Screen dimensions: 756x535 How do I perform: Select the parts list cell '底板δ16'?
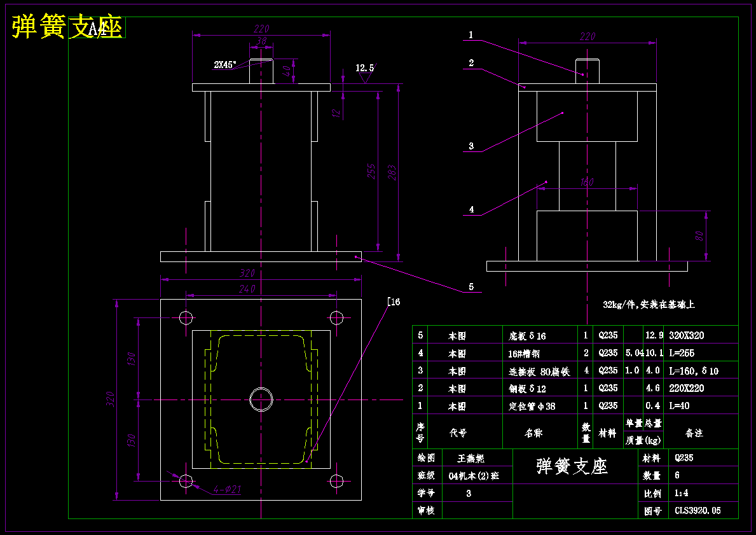pyautogui.click(x=527, y=336)
